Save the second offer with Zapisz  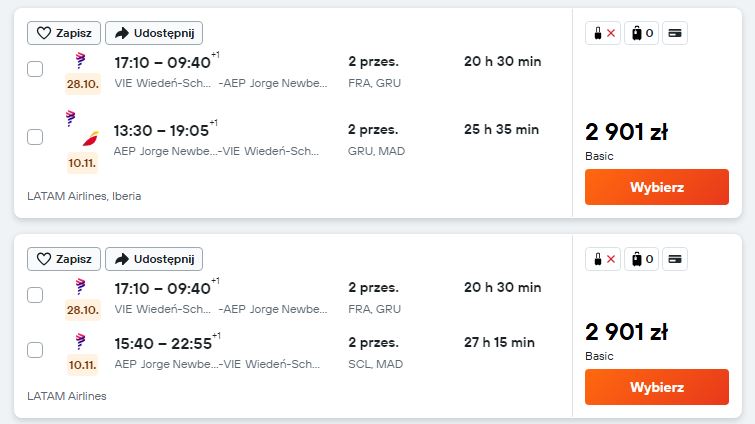click(x=64, y=259)
